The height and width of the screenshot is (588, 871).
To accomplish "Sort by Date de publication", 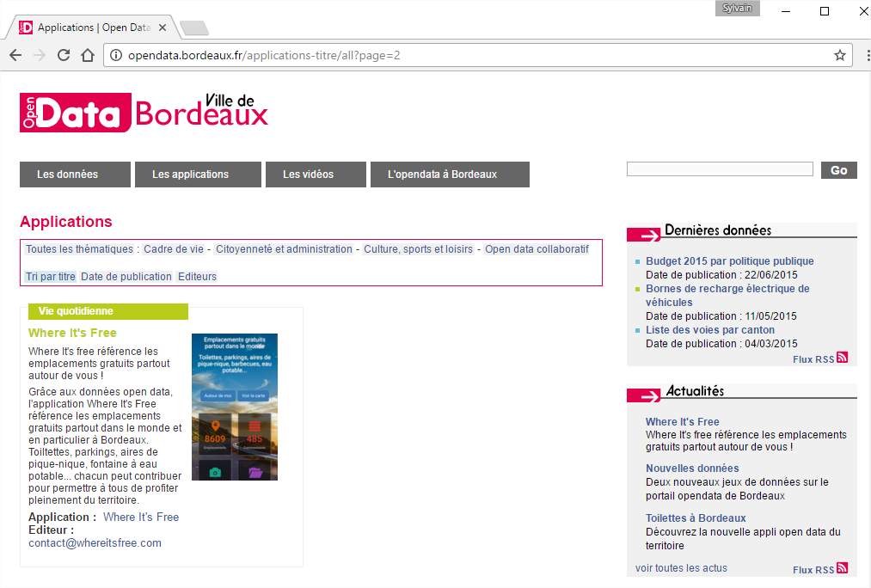I will (126, 277).
